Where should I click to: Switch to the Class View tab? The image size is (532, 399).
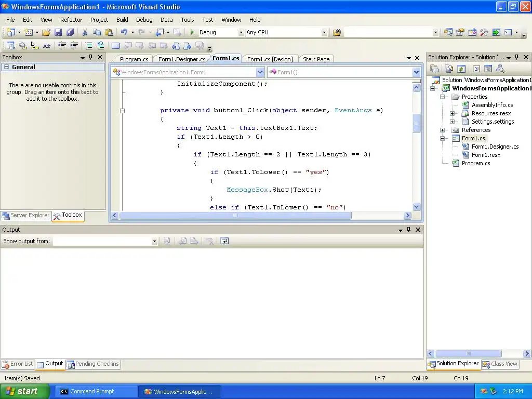pos(500,364)
